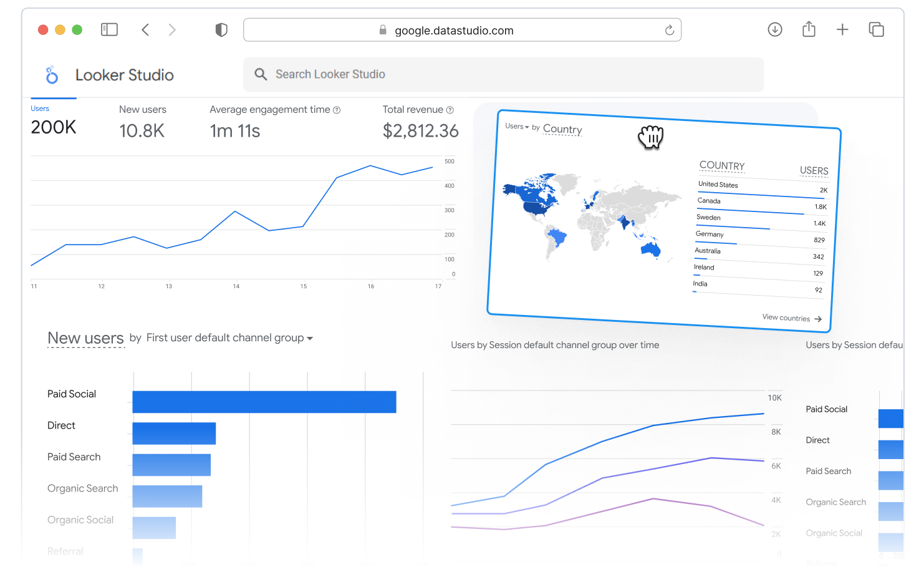Click the Average engagement time help tooltip toggle

point(337,109)
